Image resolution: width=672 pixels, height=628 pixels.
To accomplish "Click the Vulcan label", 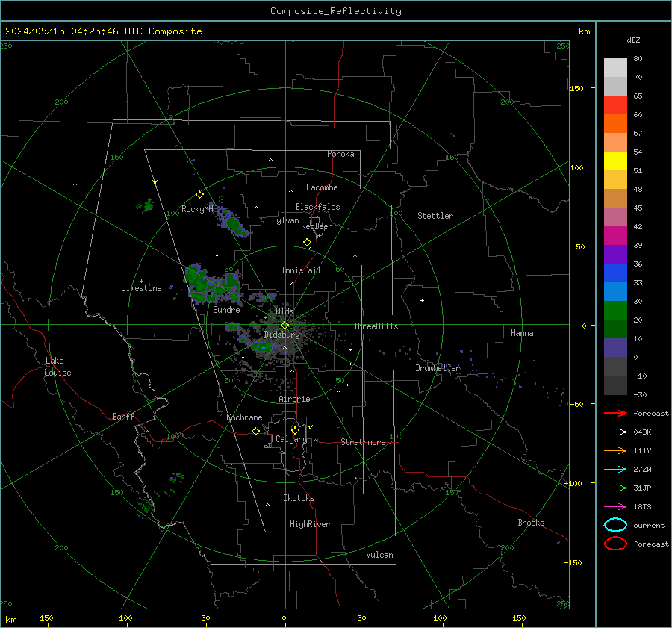I will tap(380, 555).
